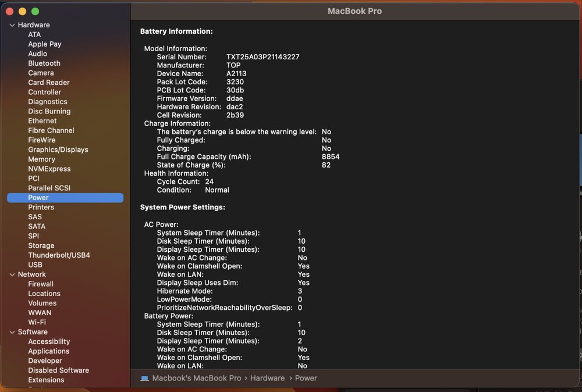Select Diagnostics in the sidebar
Viewport: 582px width, 392px height.
click(48, 102)
